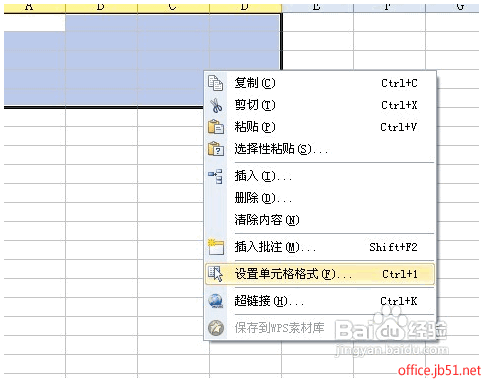
Task: Click the Paste clipboard icon
Action: pyautogui.click(x=216, y=127)
